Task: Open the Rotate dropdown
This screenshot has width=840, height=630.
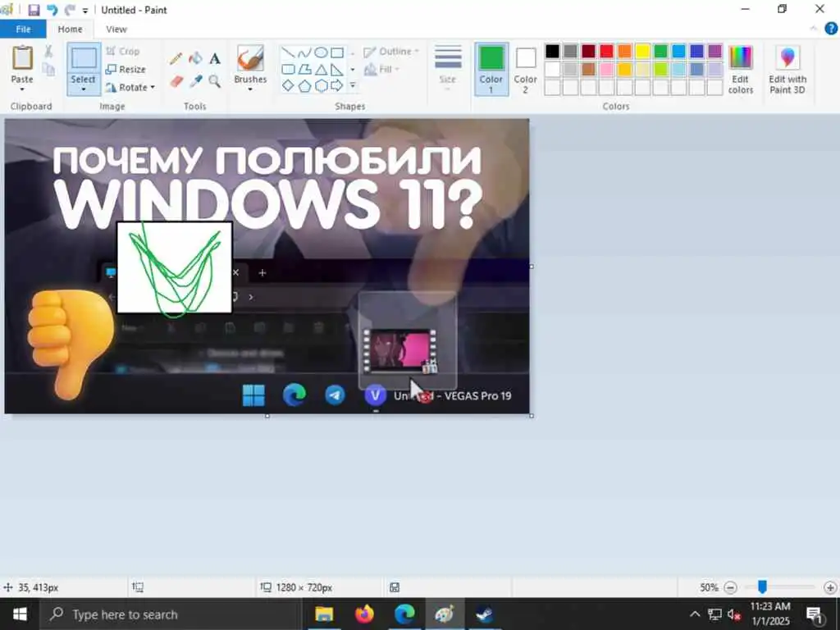Action: tap(130, 87)
